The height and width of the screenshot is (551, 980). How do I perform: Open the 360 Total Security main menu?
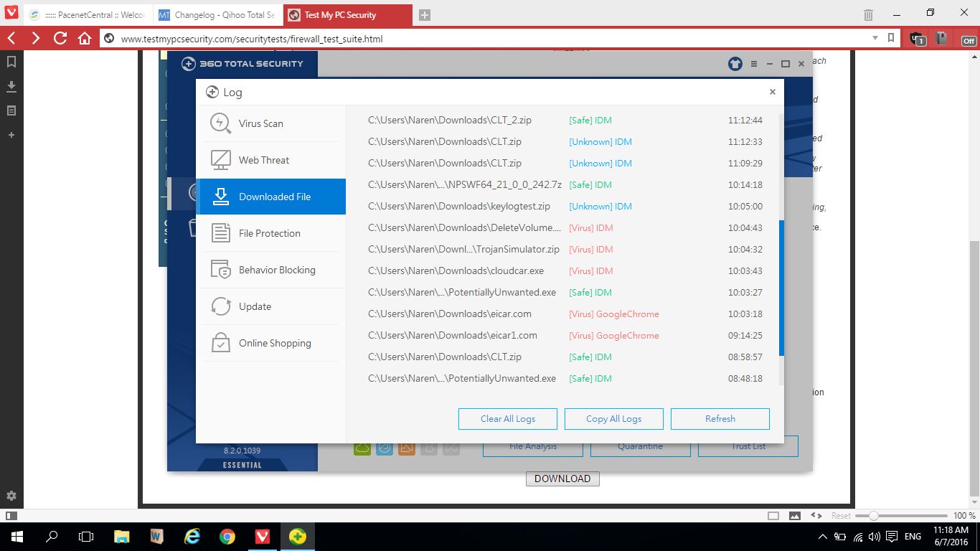pos(754,64)
